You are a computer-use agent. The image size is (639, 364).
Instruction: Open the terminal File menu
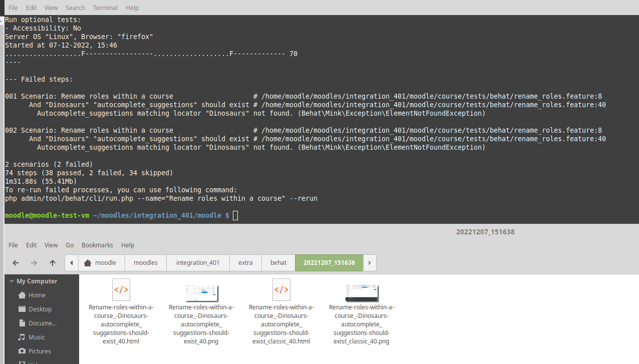(13, 8)
